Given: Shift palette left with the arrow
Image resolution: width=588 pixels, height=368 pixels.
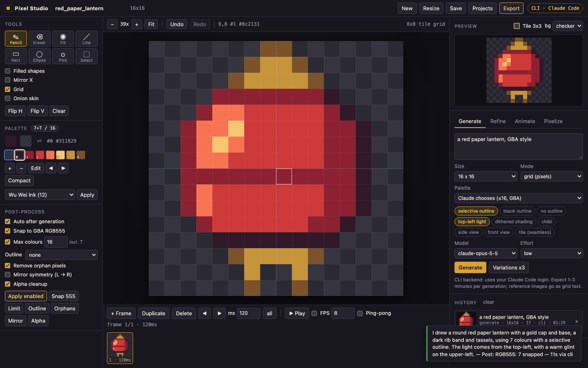Looking at the screenshot, I should point(51,168).
